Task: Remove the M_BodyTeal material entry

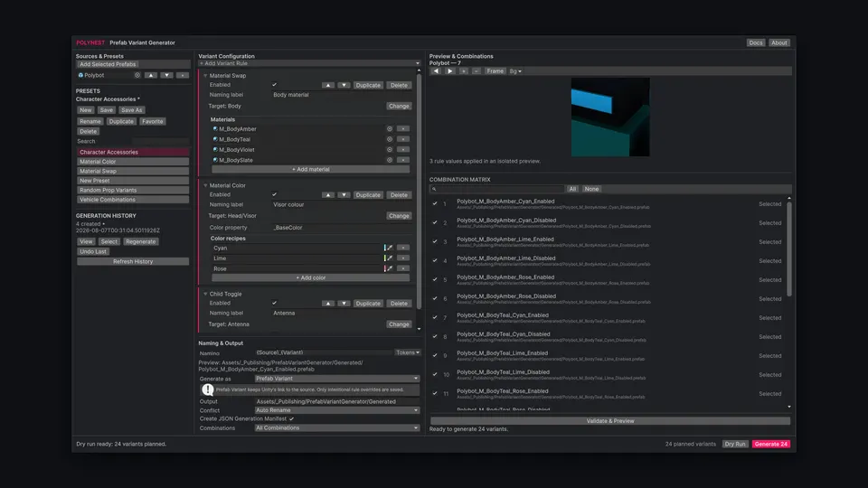Action: [403, 139]
